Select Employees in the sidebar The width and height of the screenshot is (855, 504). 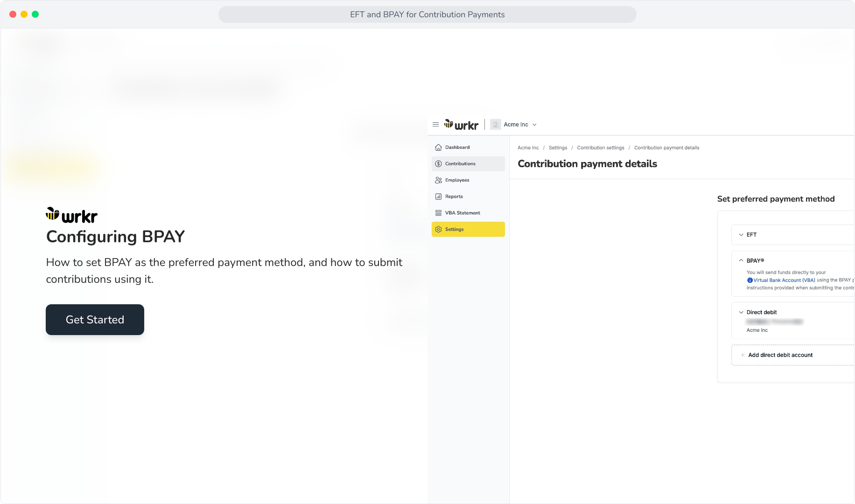tap(468, 180)
